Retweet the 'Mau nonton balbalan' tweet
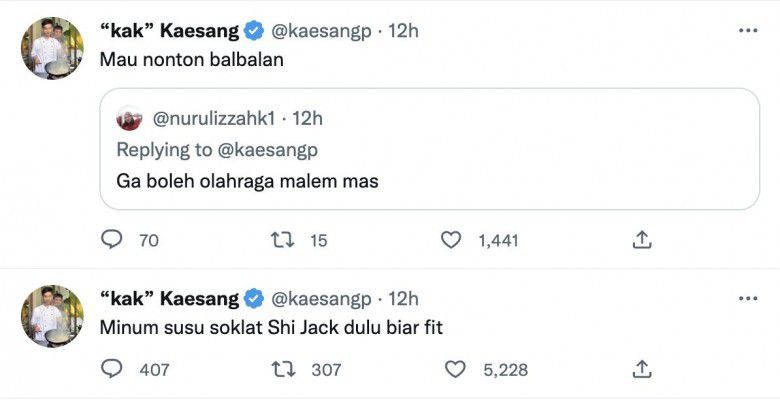The width and height of the screenshot is (780, 400). point(282,240)
